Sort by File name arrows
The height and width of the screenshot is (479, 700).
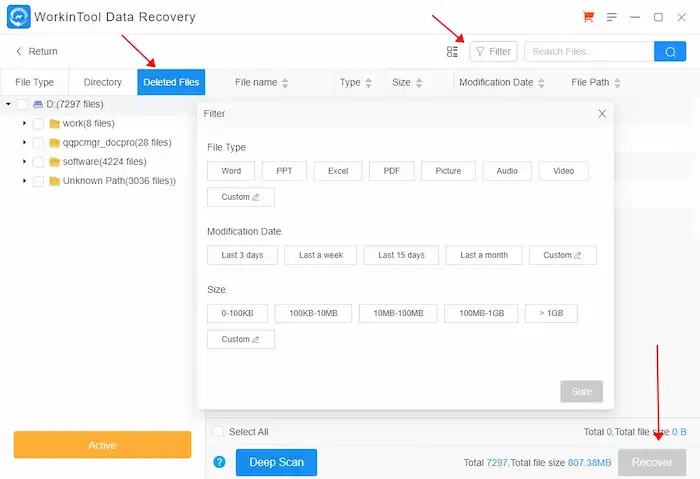pos(285,83)
